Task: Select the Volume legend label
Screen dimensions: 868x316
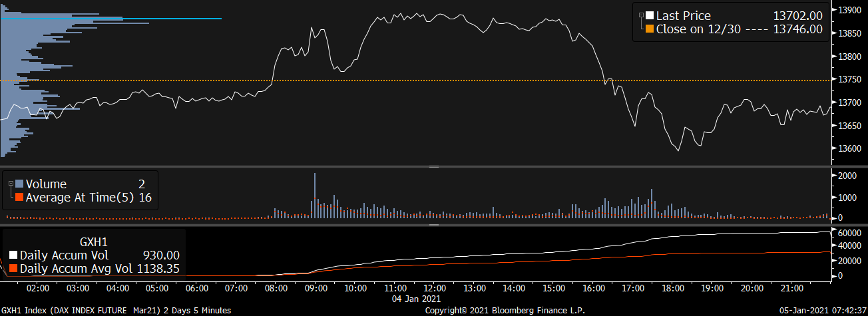Action: (46, 184)
